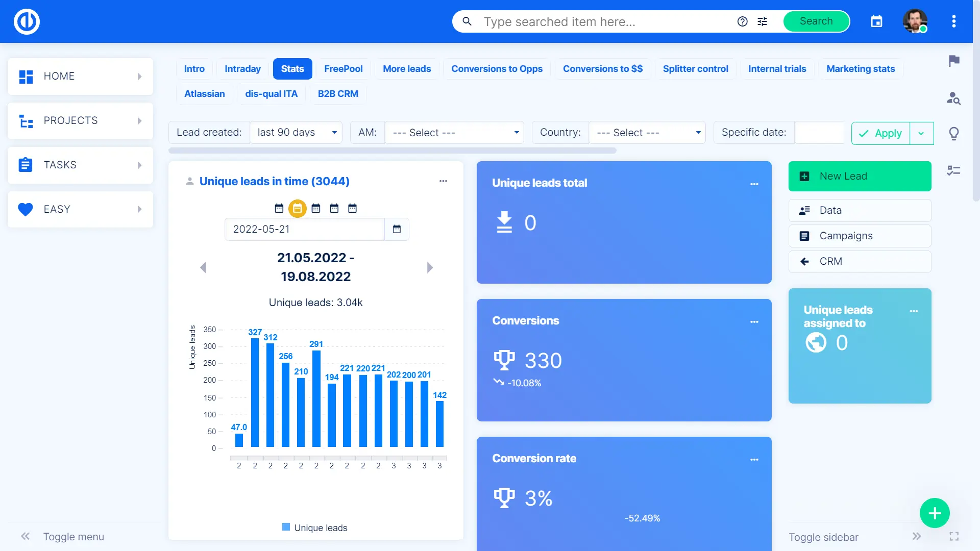Open the Marketing stats tab
The image size is (980, 551).
pyautogui.click(x=861, y=69)
